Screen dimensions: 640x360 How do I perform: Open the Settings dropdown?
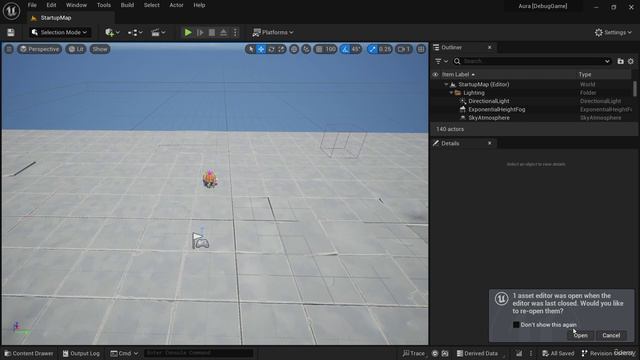pos(613,32)
